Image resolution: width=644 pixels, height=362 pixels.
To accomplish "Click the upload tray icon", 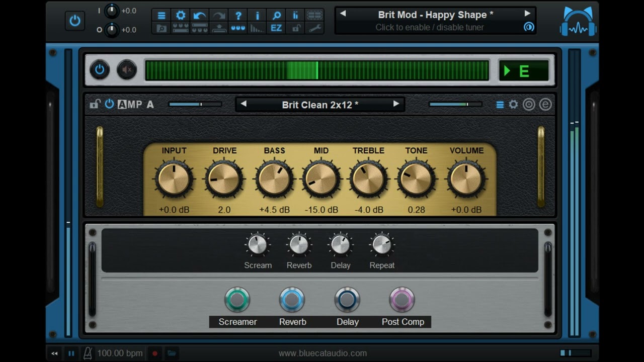I will 219,28.
